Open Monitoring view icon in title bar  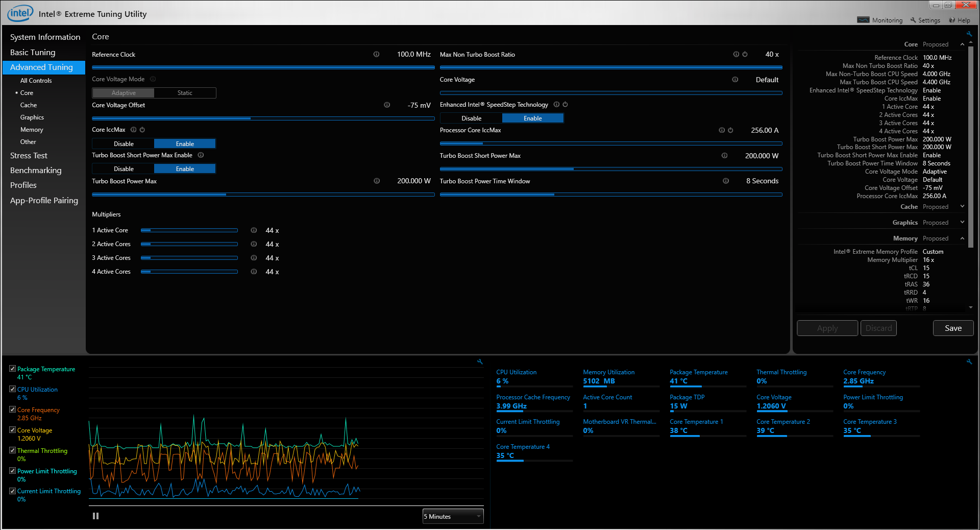863,20
